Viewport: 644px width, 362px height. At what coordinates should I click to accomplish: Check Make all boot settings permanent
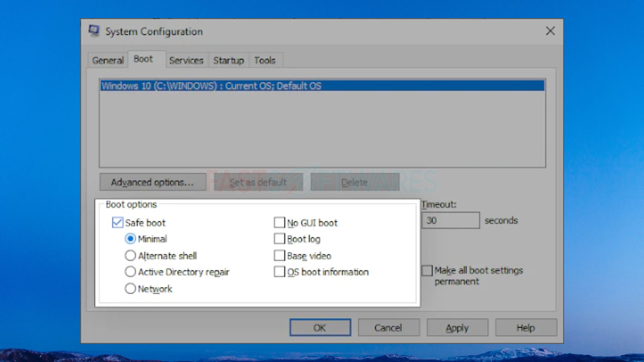(x=427, y=270)
